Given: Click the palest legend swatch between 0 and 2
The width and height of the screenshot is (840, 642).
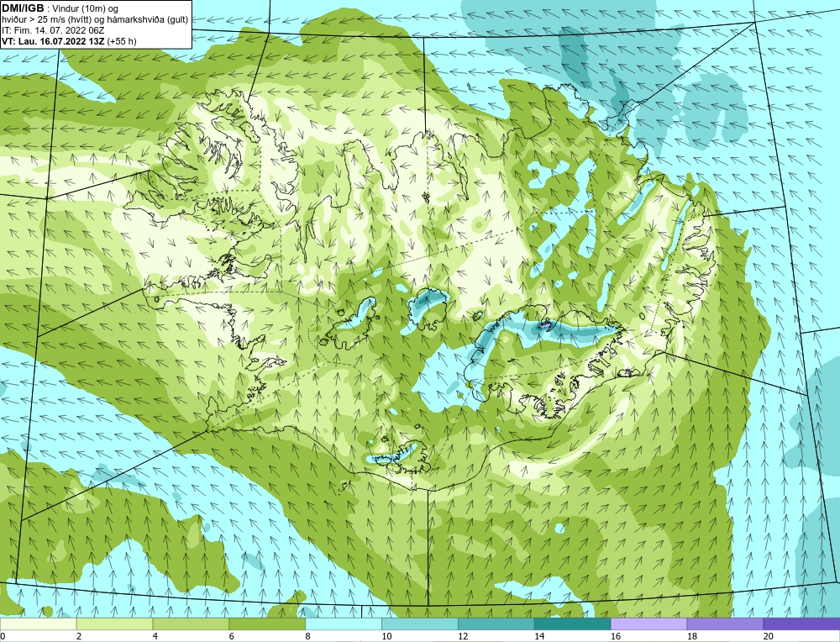Looking at the screenshot, I should 39,624.
